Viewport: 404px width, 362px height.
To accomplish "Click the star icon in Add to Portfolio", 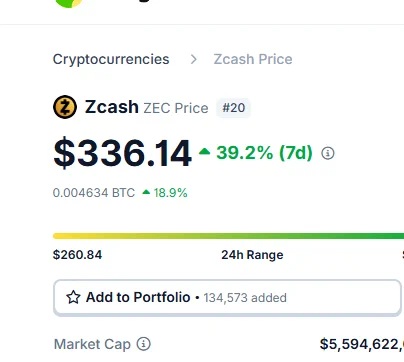I will 73,297.
